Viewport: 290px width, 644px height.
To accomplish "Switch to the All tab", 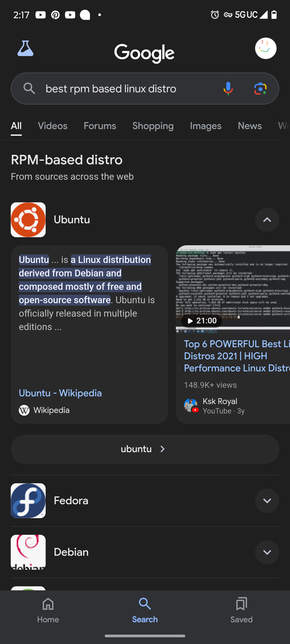I will [x=16, y=126].
